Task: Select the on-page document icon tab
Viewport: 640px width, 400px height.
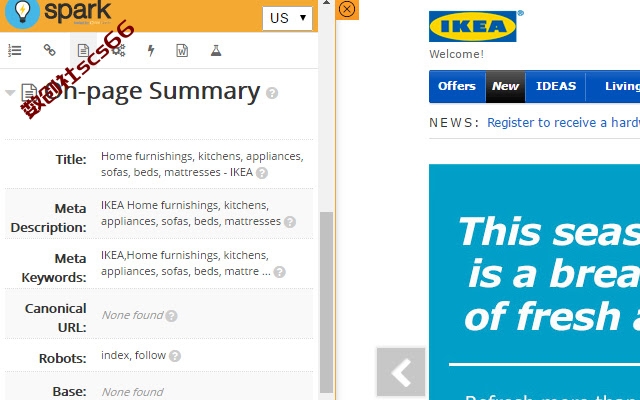Action: click(83, 51)
